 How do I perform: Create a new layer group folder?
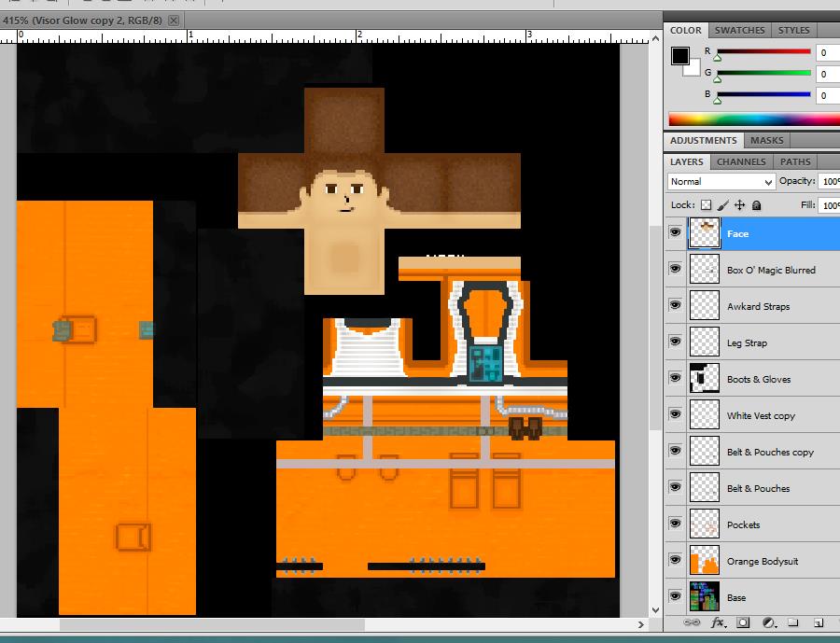[792, 622]
